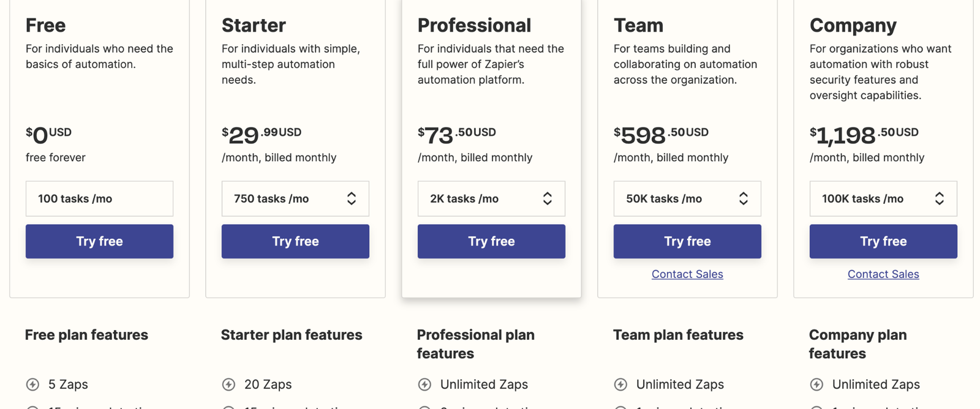This screenshot has width=980, height=409.
Task: Open the Team "50K tasks /mo" dropdown
Action: click(x=687, y=198)
